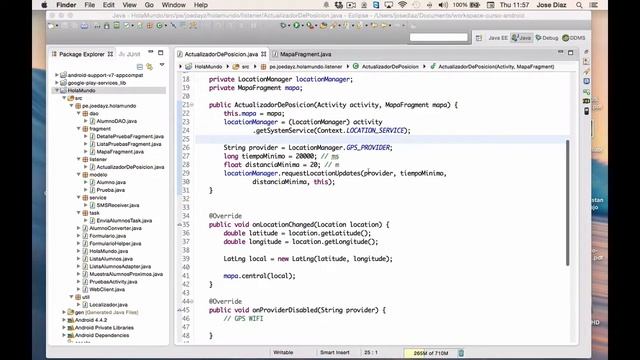The height and width of the screenshot is (360, 640).
Task: Maximize the editor area
Action: (x=571, y=53)
